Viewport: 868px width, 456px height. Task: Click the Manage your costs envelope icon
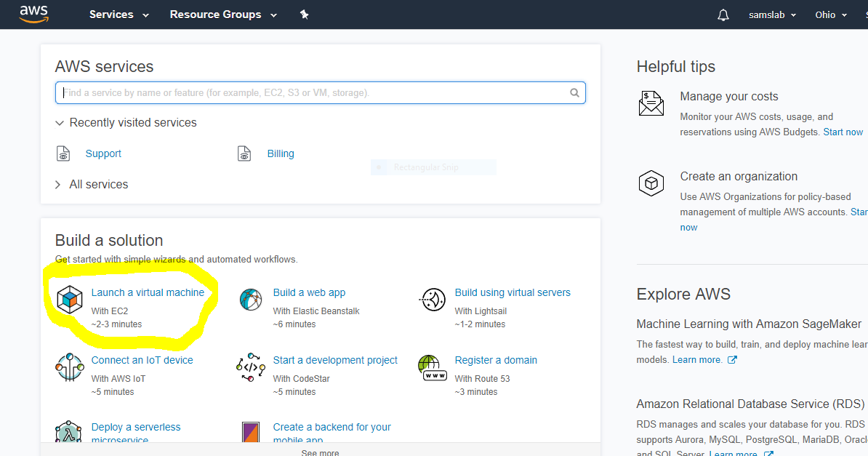pos(651,103)
